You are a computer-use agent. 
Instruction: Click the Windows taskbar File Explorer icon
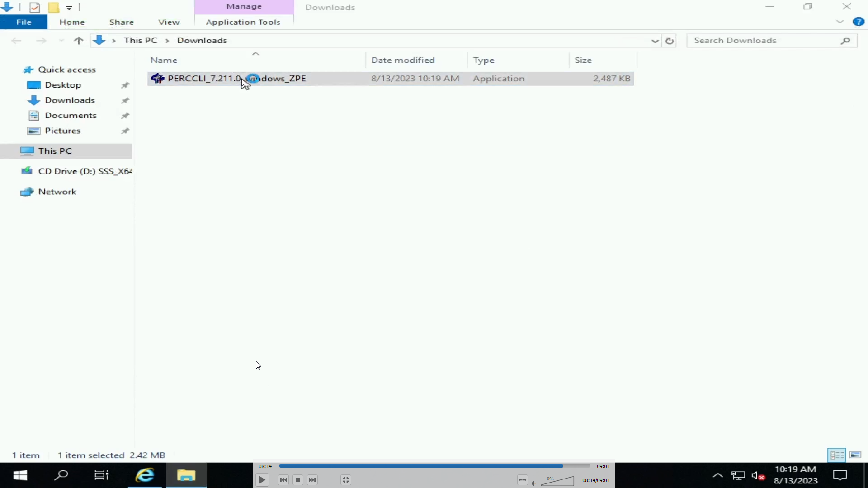point(186,475)
